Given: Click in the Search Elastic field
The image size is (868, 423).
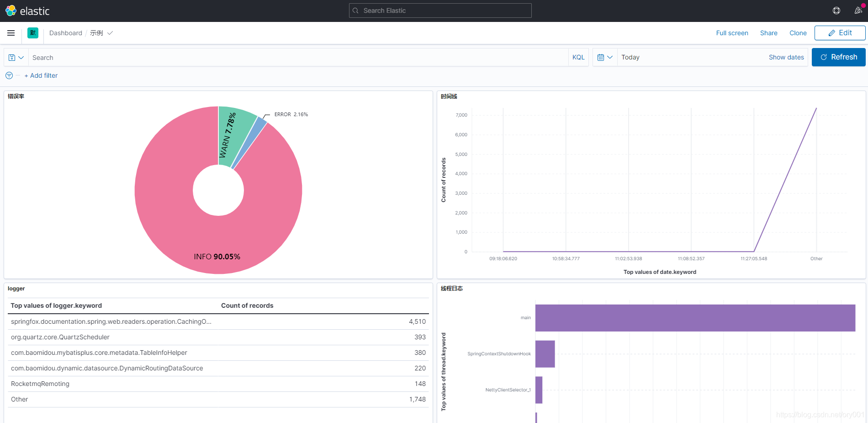Looking at the screenshot, I should click(440, 11).
